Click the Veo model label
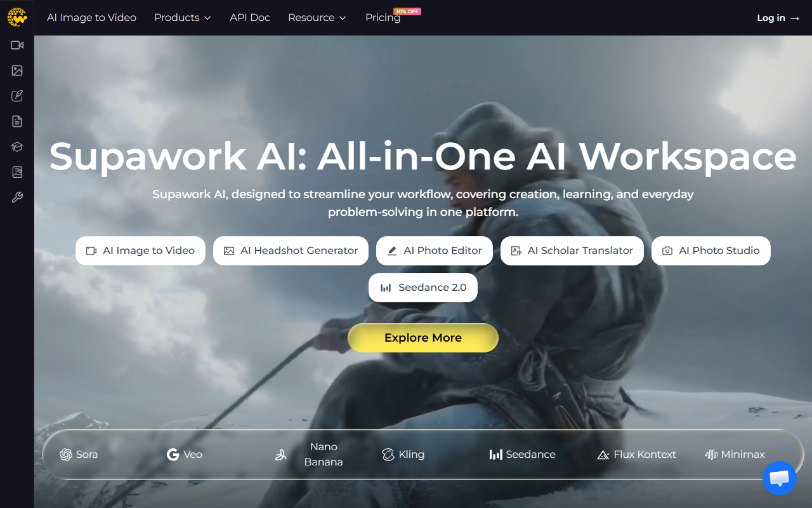The height and width of the screenshot is (508, 812). tap(193, 455)
